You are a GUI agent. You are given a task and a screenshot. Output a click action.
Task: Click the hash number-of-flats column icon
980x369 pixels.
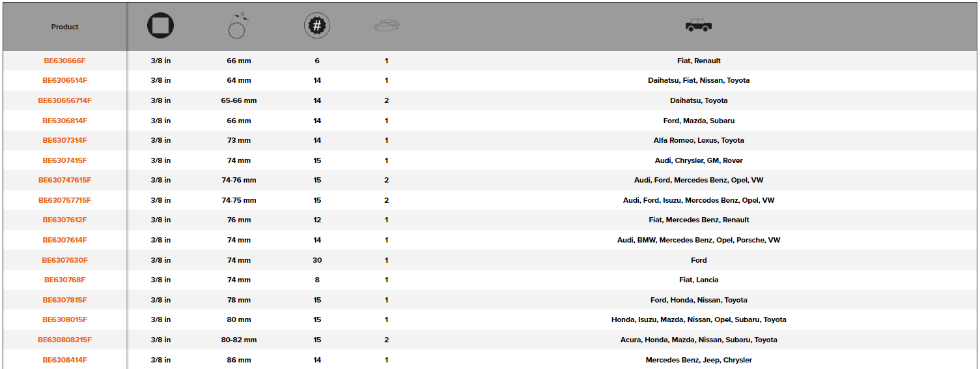pos(317,26)
